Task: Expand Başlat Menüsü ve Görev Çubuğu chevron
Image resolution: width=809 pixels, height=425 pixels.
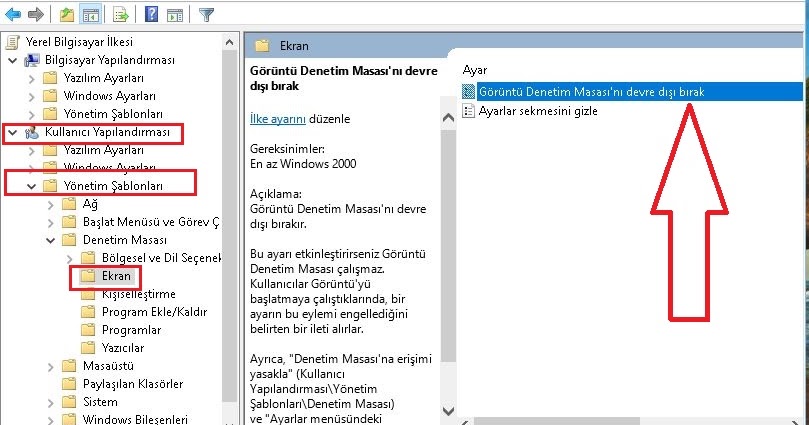Action: tap(51, 222)
